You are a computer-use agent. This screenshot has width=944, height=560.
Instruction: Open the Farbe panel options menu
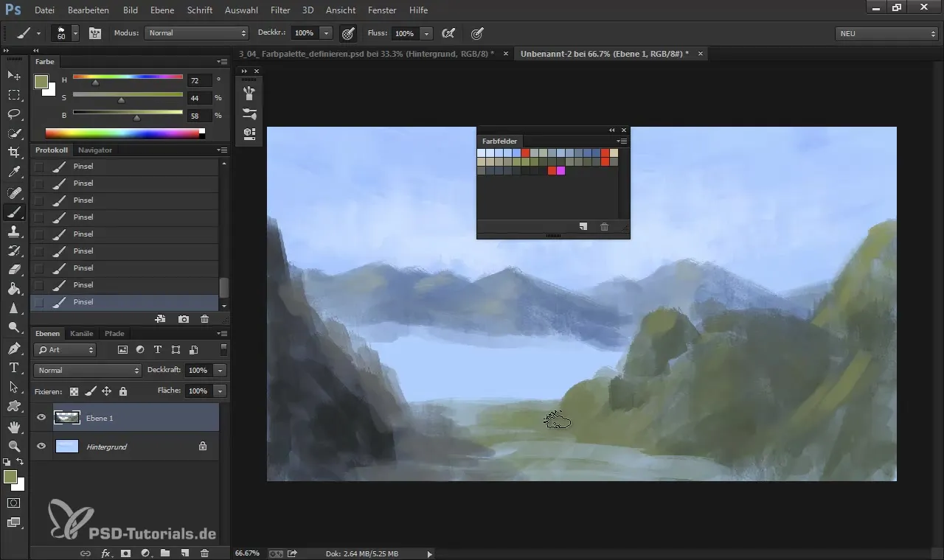223,62
